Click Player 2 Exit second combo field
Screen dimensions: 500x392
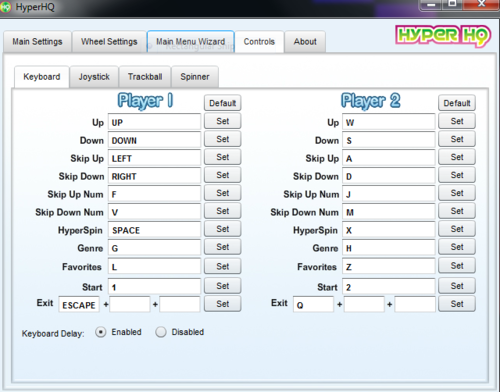coord(364,304)
